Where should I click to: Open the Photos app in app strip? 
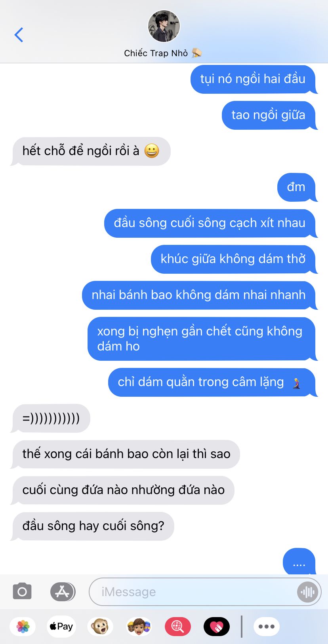(23, 627)
